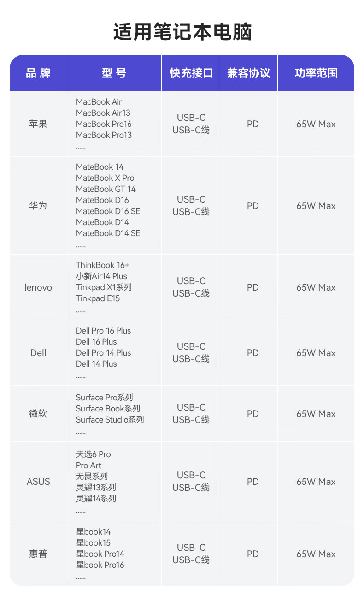
Task: Click the 兼容协议 column header
Action: pyautogui.click(x=248, y=73)
